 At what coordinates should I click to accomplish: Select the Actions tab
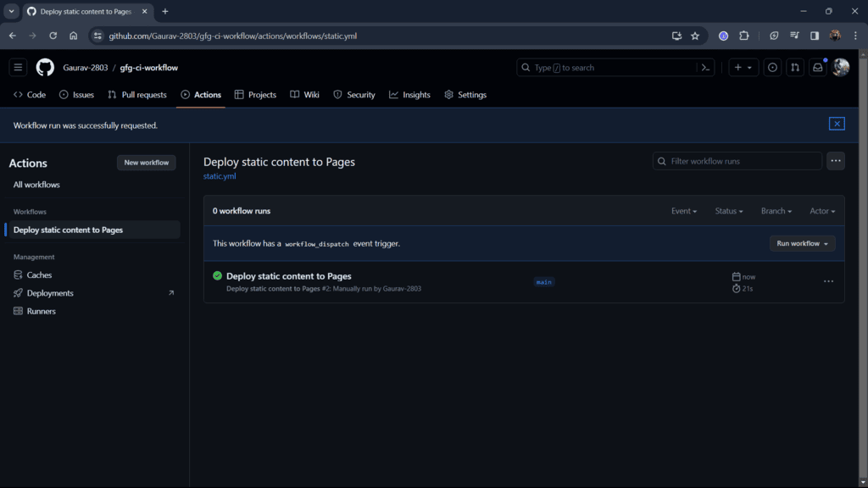point(201,95)
